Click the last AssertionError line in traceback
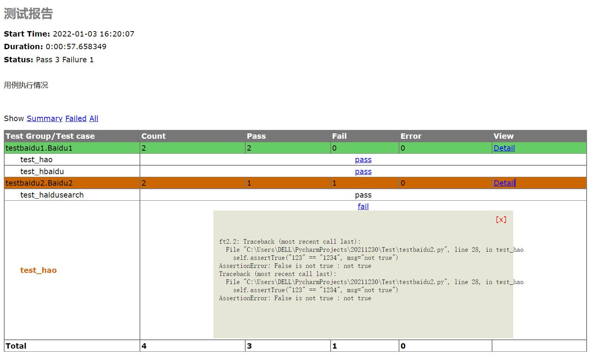Viewport: 597px width, 364px height. pos(295,298)
